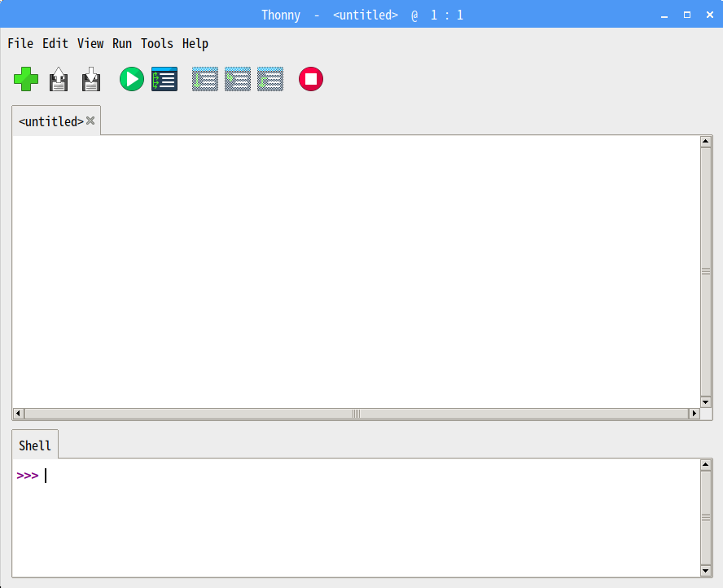
Task: Stop the backend with red stop button
Action: [x=311, y=79]
